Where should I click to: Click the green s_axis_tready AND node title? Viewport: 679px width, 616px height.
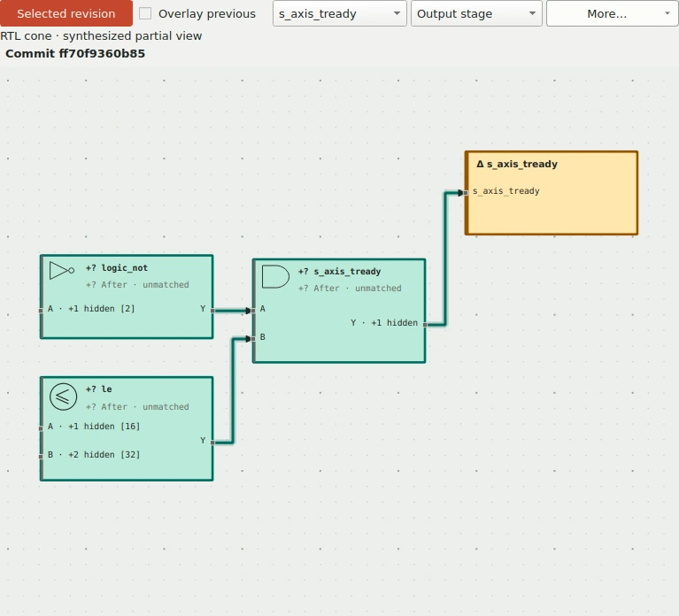(340, 272)
